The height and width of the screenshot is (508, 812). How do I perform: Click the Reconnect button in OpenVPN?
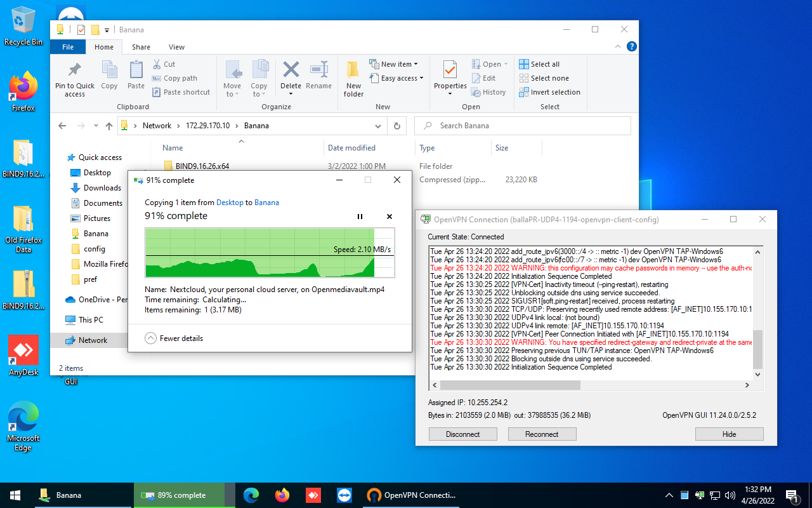(x=542, y=434)
